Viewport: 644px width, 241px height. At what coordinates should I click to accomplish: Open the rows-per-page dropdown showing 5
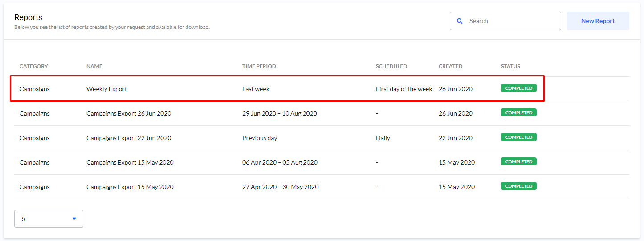(x=49, y=219)
